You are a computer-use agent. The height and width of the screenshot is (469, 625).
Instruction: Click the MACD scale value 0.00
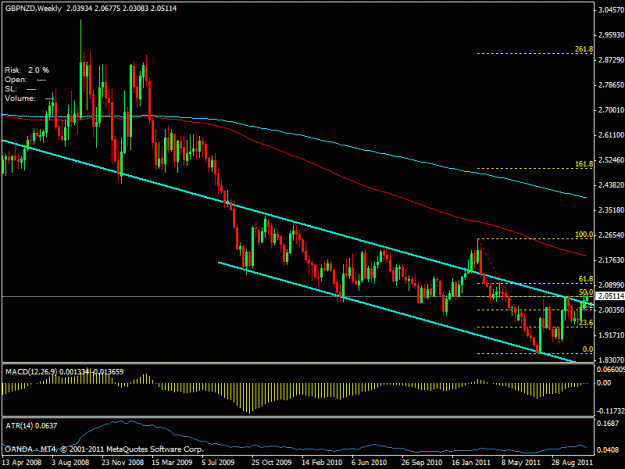(604, 383)
